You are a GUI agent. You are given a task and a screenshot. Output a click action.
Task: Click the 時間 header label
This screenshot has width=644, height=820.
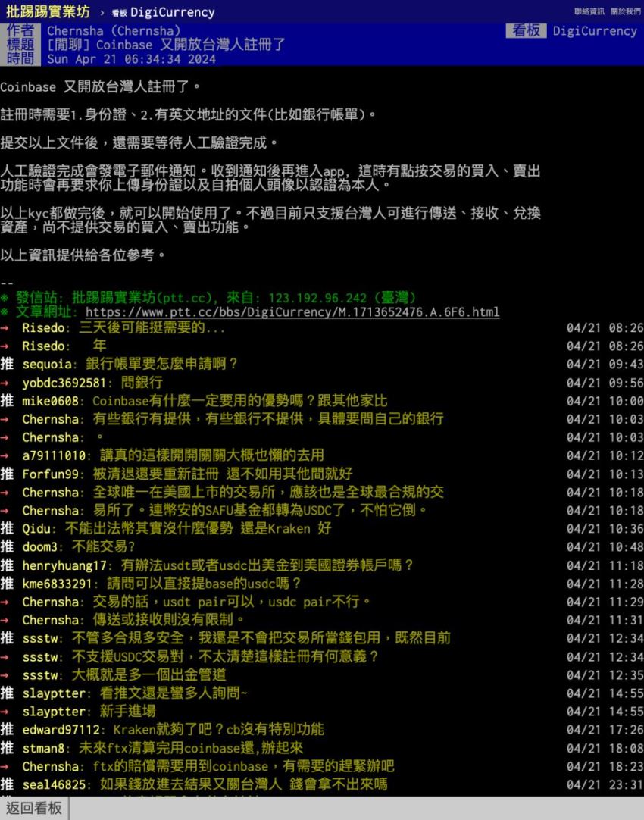20,58
